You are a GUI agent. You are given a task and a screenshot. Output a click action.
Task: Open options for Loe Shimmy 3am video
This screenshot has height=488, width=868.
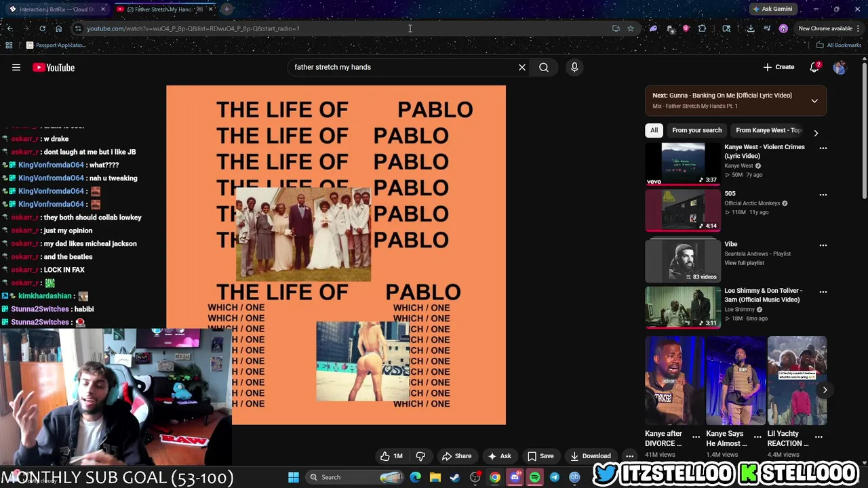point(823,291)
